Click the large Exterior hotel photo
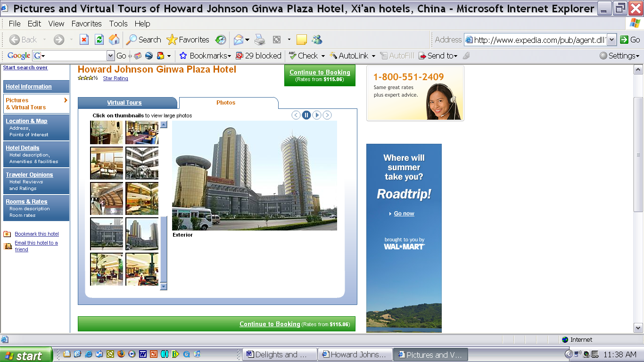644x362 pixels. (255, 176)
